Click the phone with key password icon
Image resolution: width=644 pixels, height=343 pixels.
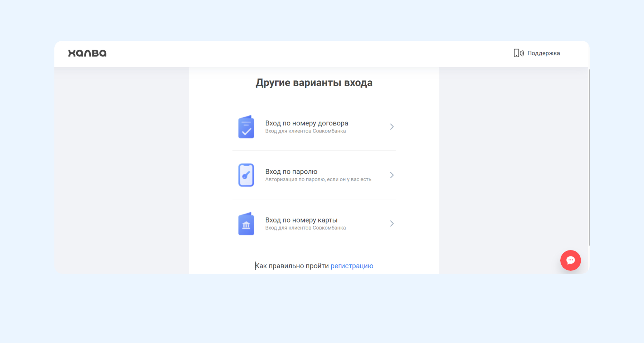[246, 175]
